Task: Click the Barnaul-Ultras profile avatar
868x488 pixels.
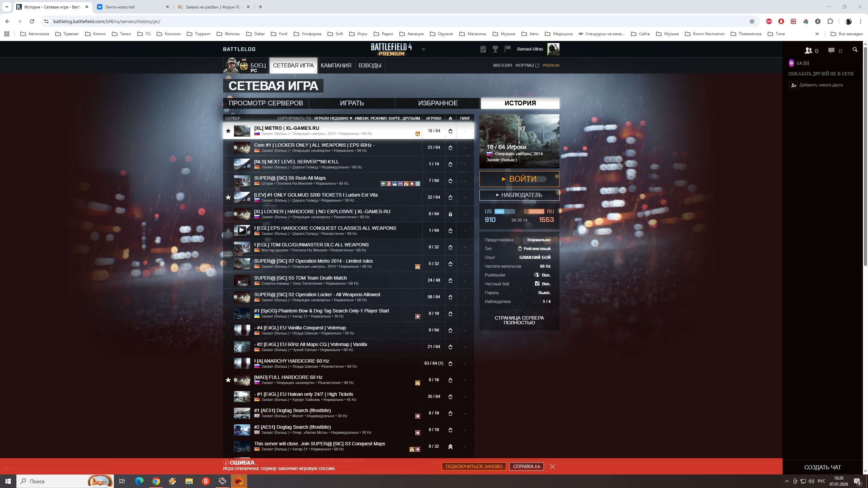Action: click(x=553, y=49)
